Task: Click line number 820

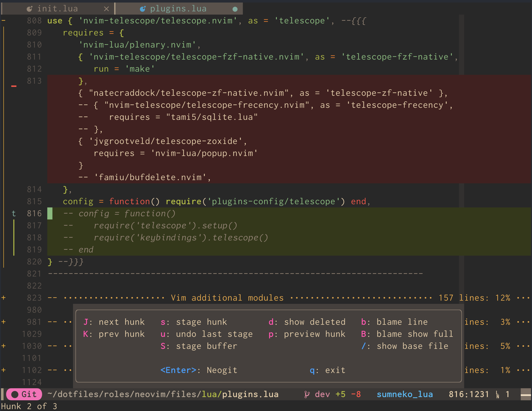Action: [34, 262]
